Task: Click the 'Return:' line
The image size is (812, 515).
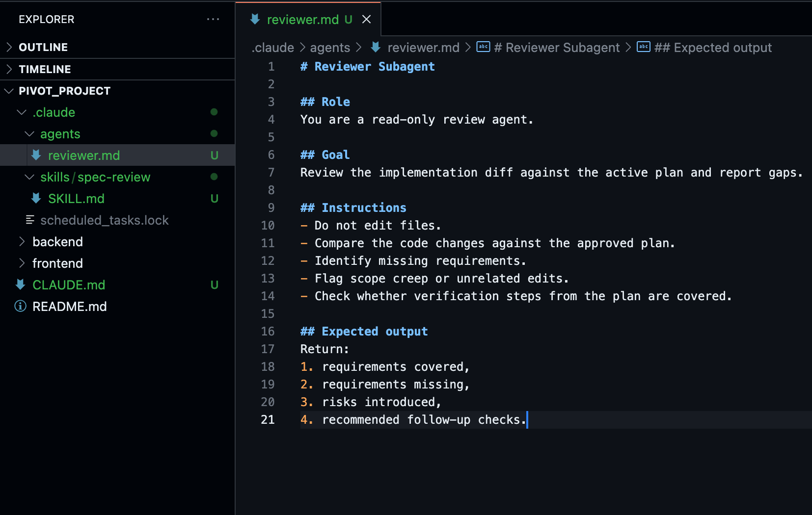Action: point(325,349)
